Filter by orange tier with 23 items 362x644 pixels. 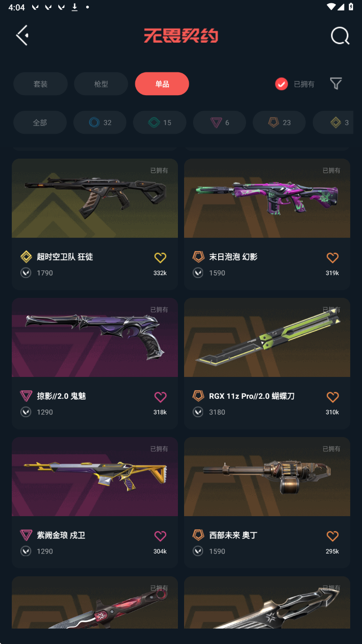point(279,123)
